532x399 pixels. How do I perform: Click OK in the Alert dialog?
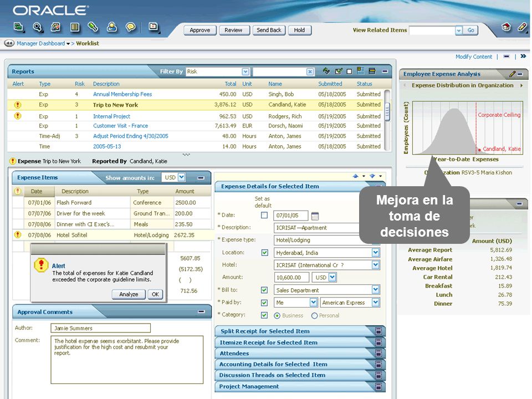155,294
